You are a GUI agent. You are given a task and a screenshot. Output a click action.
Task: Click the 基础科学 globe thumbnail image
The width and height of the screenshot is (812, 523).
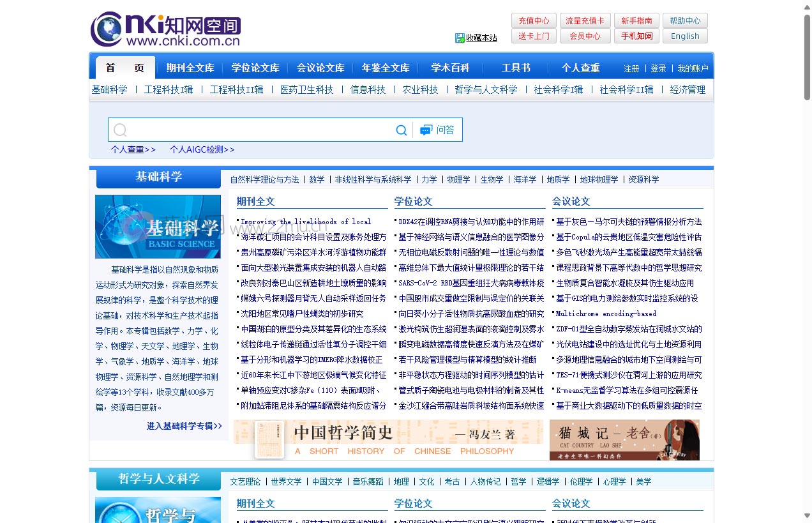[158, 226]
